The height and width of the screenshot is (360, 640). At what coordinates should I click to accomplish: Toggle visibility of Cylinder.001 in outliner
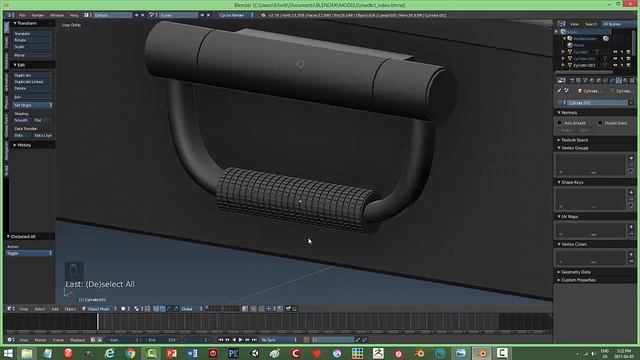point(615,59)
